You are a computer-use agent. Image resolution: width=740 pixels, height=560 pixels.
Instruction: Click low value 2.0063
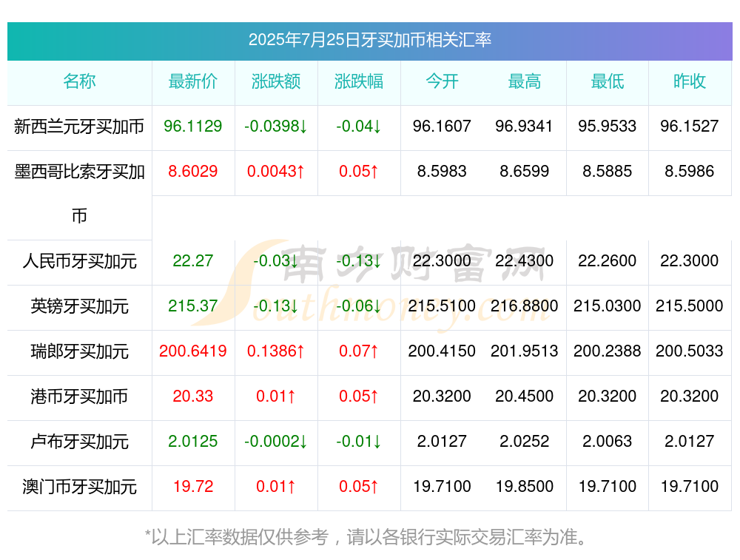click(x=608, y=441)
